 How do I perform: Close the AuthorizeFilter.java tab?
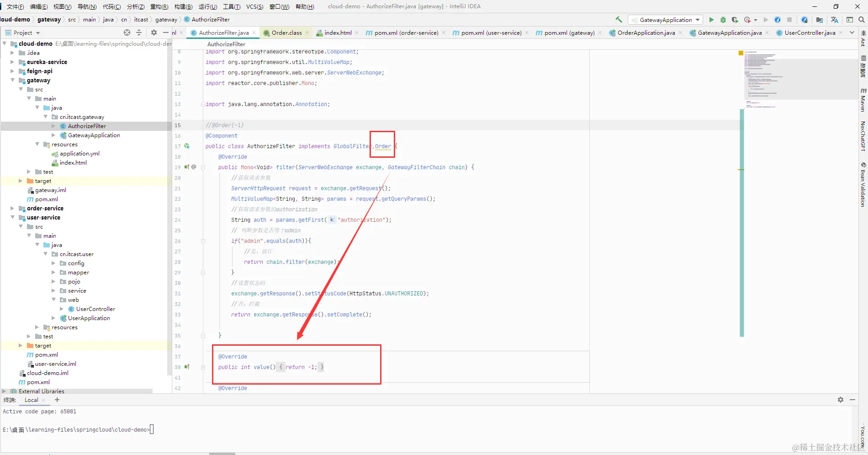pos(254,32)
